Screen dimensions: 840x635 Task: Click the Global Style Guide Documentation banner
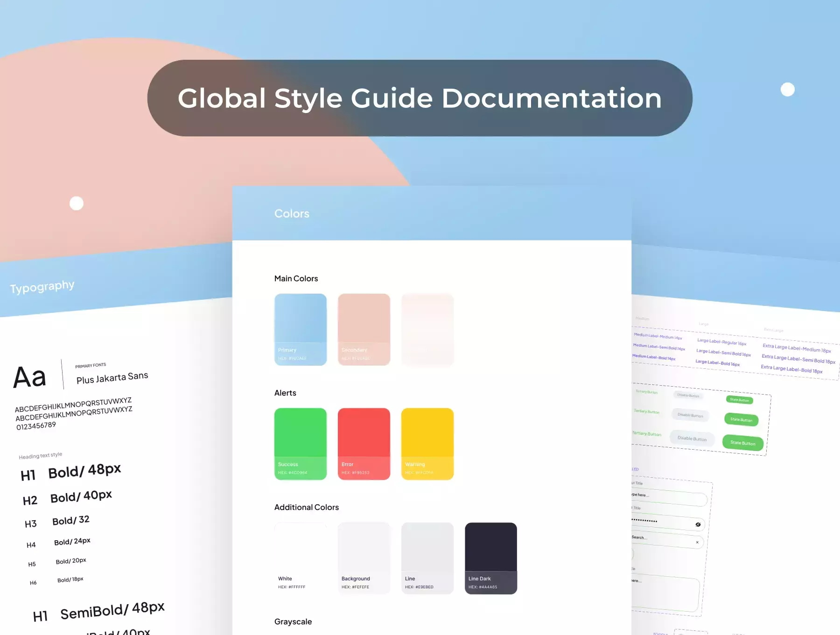[420, 98]
